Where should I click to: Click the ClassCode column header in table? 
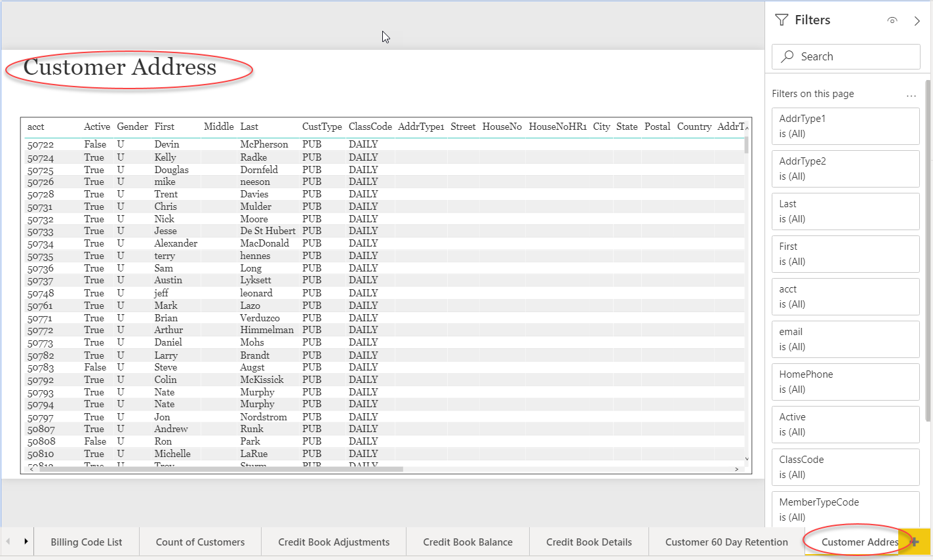pyautogui.click(x=370, y=127)
